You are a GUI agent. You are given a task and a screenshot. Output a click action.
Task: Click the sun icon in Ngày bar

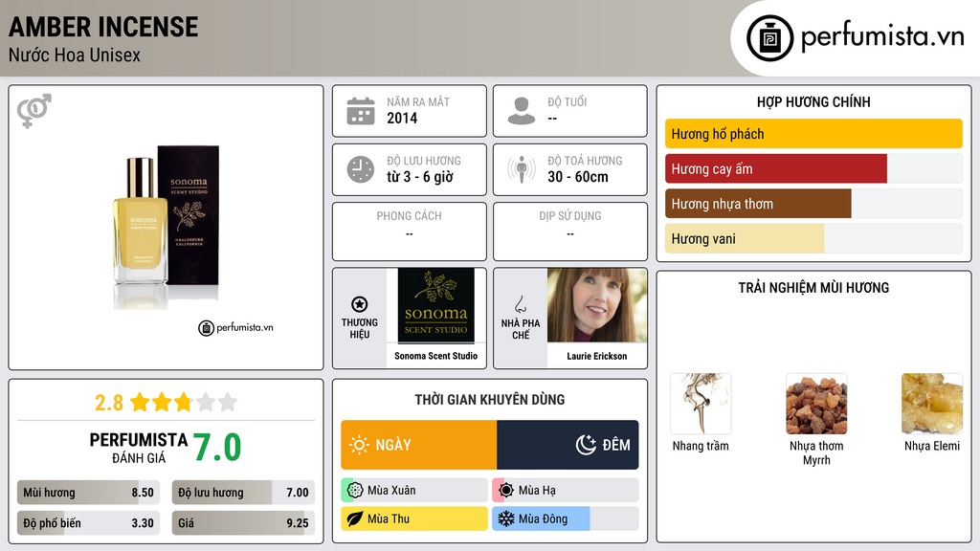(x=360, y=445)
